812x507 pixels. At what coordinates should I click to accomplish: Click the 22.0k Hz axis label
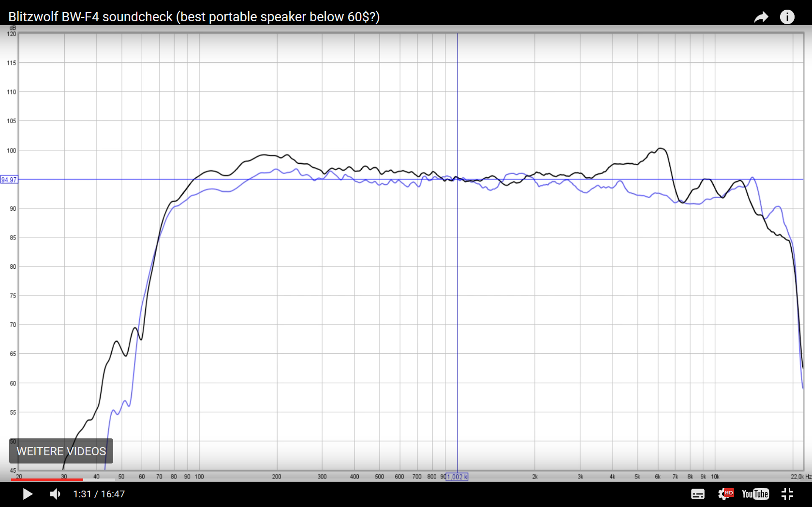coord(801,477)
